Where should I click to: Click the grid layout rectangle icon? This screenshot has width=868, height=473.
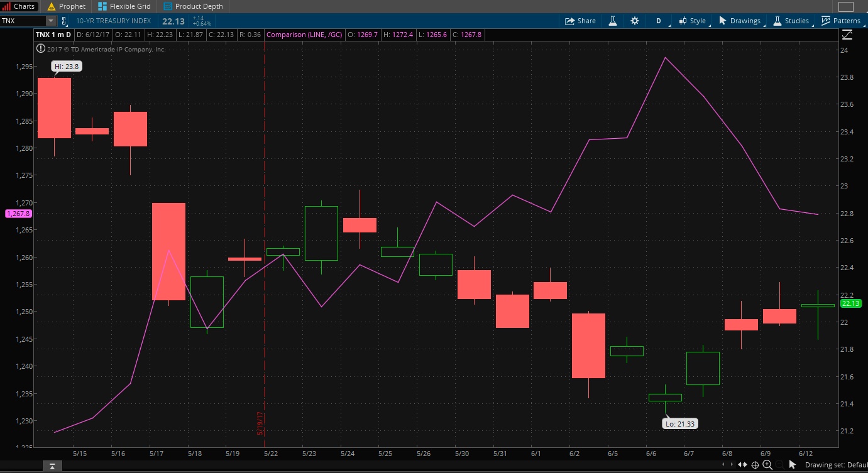point(845,6)
